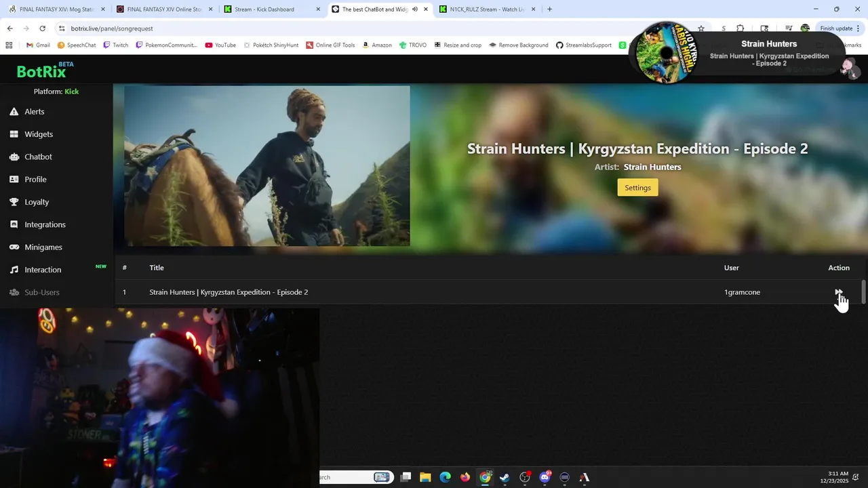Click the Finish update button
The height and width of the screenshot is (488, 868).
coord(836,28)
